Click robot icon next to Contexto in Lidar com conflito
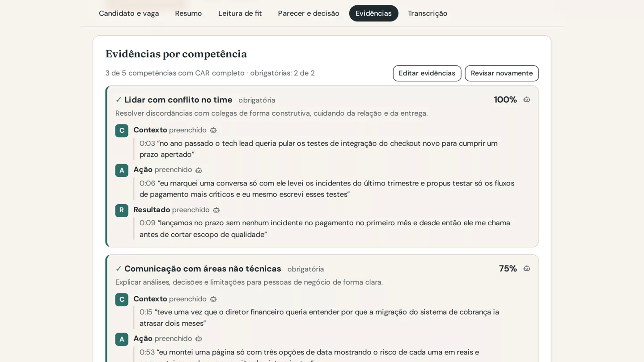The height and width of the screenshot is (362, 644). [x=213, y=130]
